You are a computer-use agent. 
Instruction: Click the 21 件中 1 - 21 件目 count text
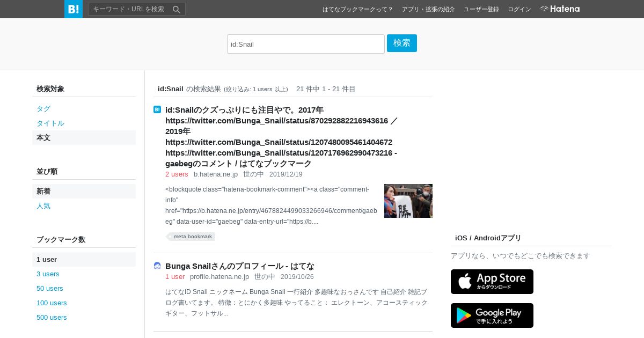click(x=326, y=89)
